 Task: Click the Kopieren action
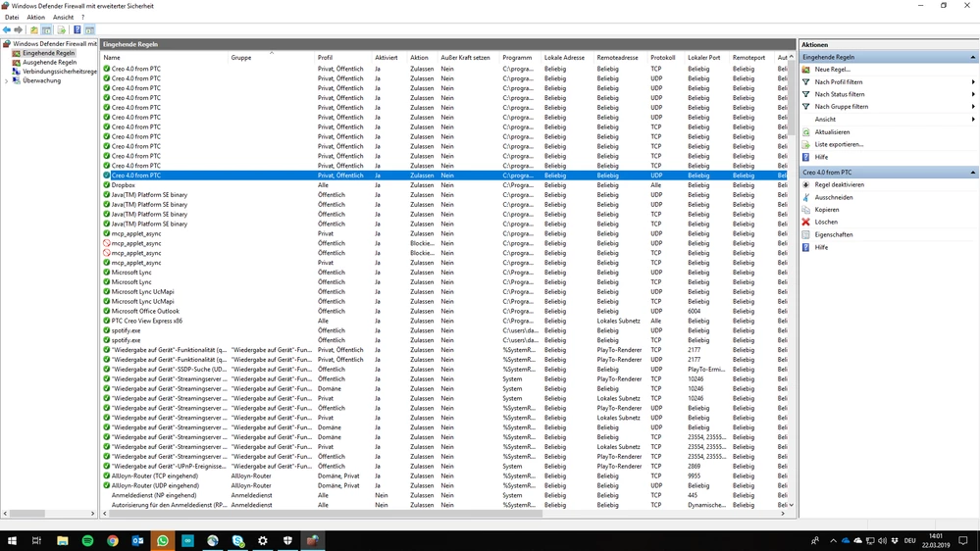826,210
